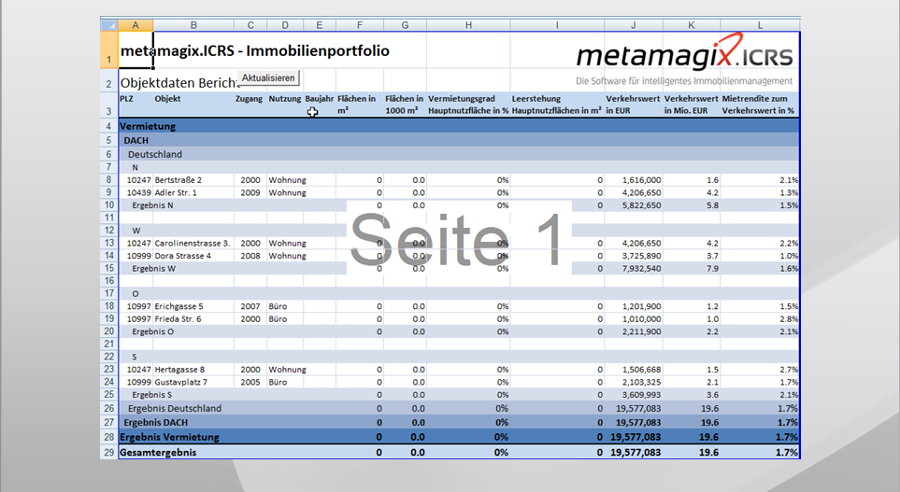Image resolution: width=900 pixels, height=492 pixels.
Task: Click the 'Ergebnis DACH' cell
Action: coord(156,423)
